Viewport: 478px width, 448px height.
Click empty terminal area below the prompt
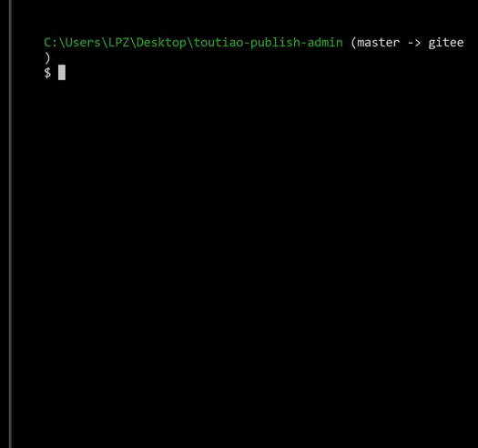(244, 260)
